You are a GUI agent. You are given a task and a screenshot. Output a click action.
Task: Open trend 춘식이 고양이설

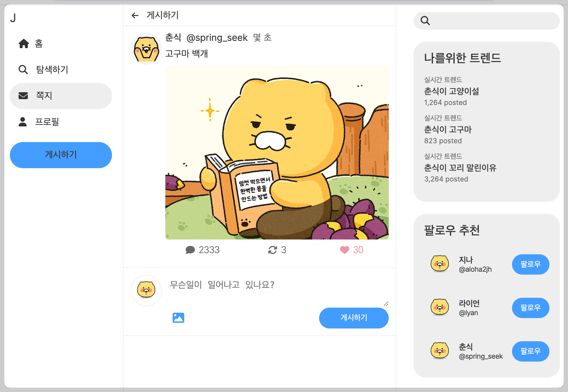[x=451, y=91]
